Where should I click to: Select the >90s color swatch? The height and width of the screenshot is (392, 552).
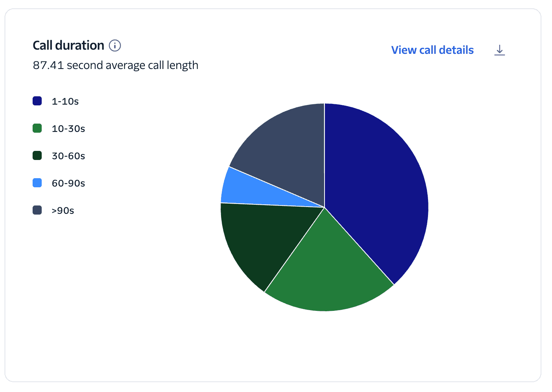coord(37,210)
